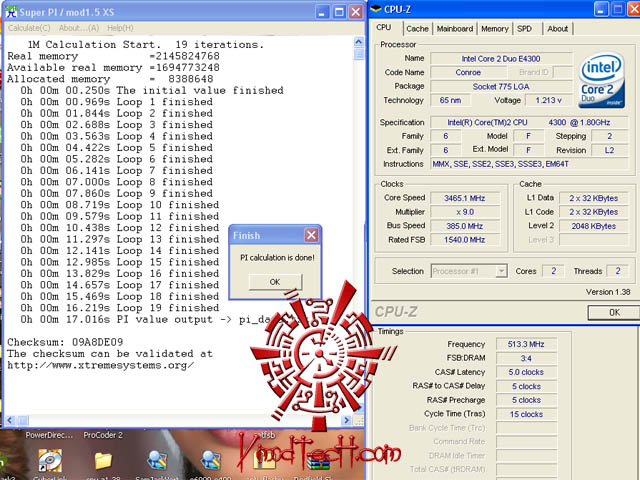Click the FSB:DRAM value '3:4'
The image size is (640, 480).
tap(526, 358)
